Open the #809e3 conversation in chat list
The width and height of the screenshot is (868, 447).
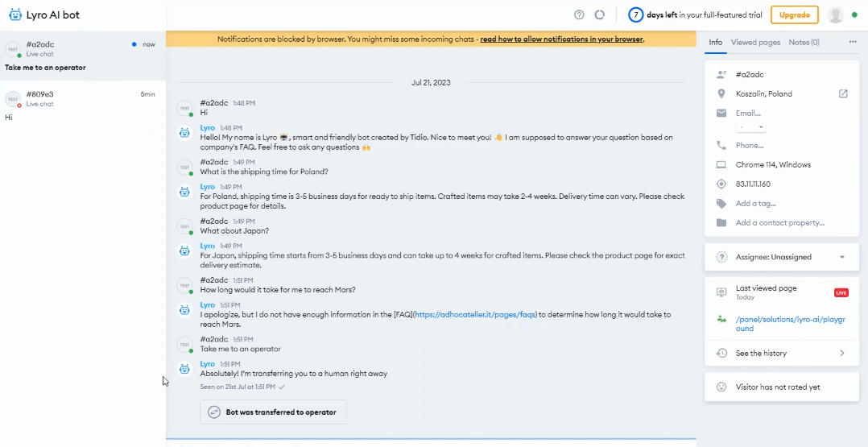pos(82,106)
